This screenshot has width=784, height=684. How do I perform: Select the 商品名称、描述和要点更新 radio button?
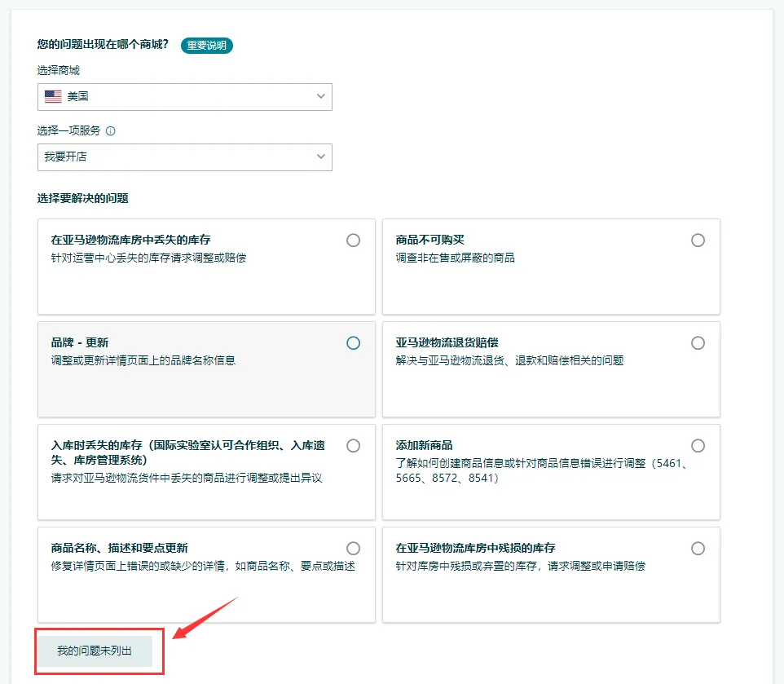[353, 548]
